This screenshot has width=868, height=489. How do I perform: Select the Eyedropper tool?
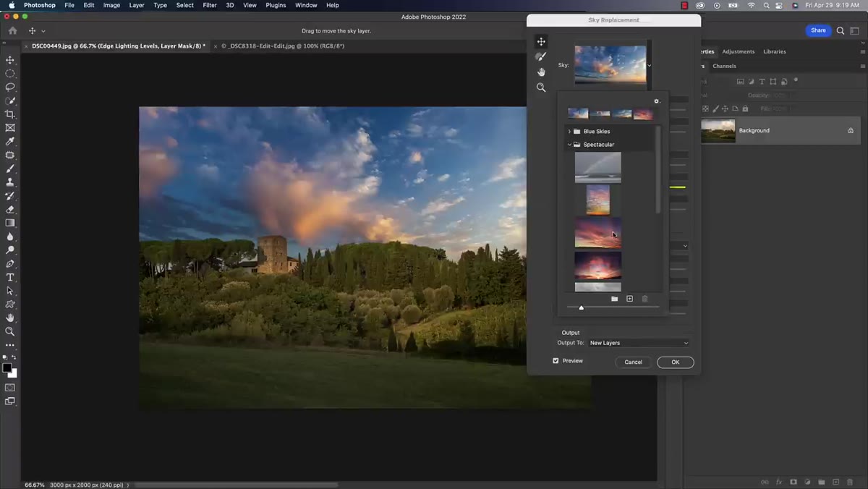(10, 142)
